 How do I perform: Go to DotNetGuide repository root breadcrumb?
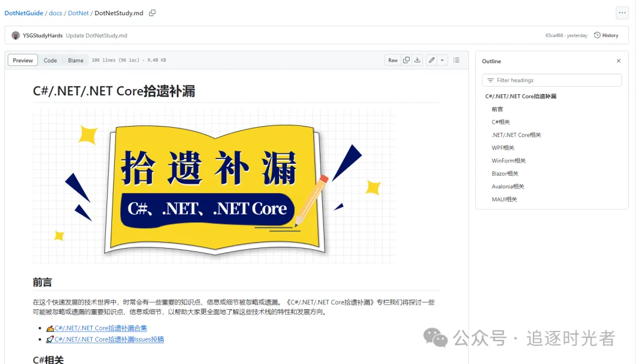pyautogui.click(x=24, y=13)
